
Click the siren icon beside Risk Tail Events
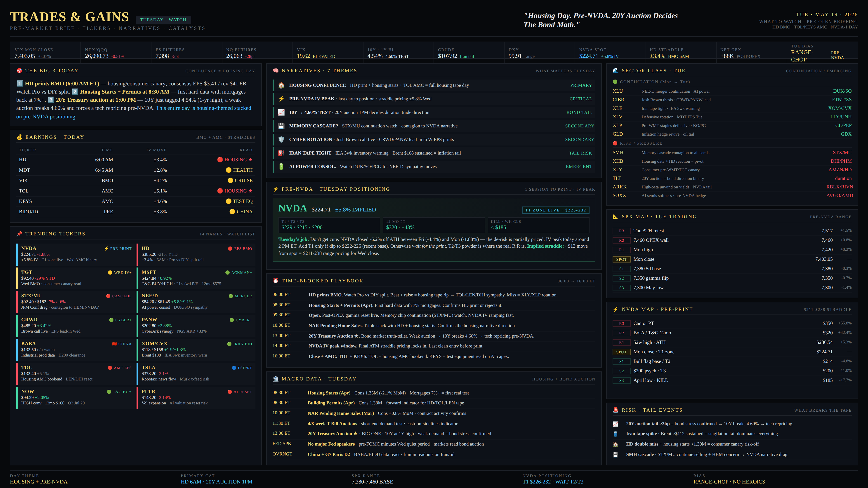pyautogui.click(x=616, y=410)
